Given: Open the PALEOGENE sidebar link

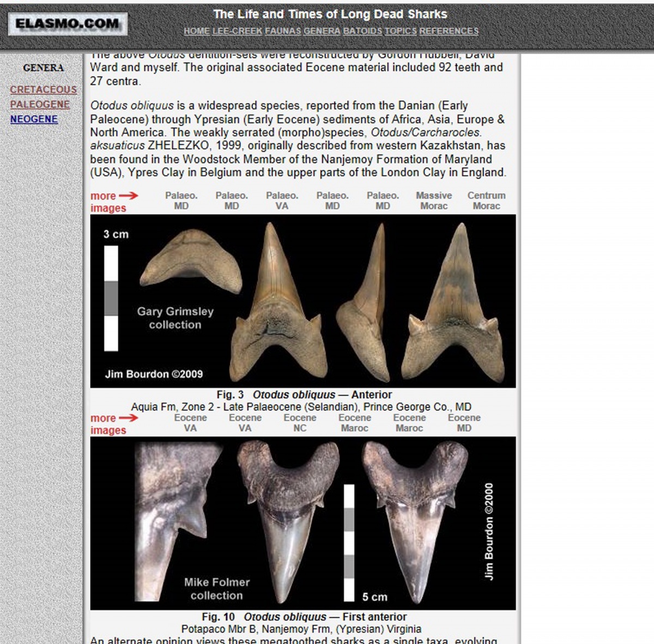Looking at the screenshot, I should click(40, 104).
